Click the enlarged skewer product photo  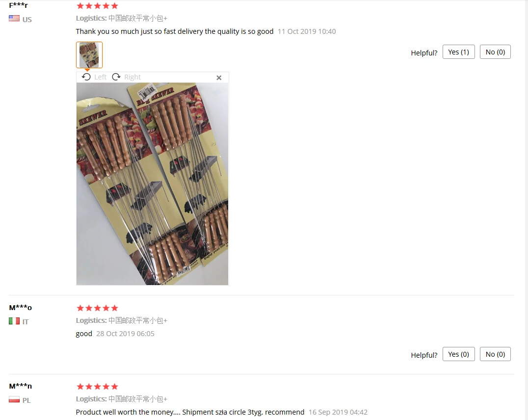pos(152,184)
